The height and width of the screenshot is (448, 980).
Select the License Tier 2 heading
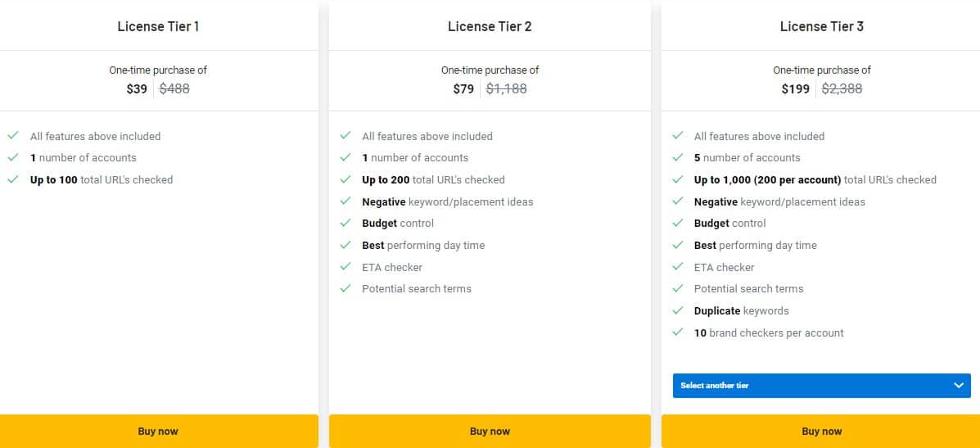click(x=490, y=26)
